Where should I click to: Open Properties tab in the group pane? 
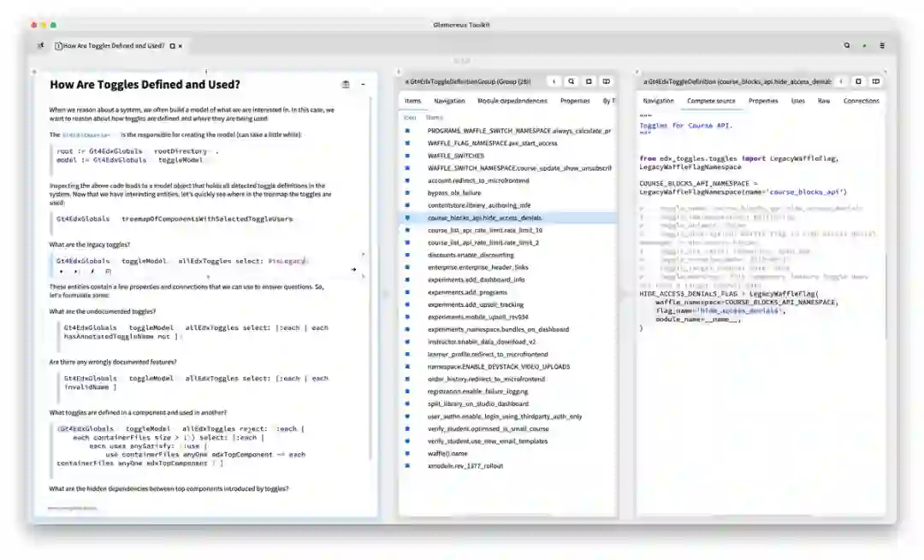pyautogui.click(x=575, y=101)
